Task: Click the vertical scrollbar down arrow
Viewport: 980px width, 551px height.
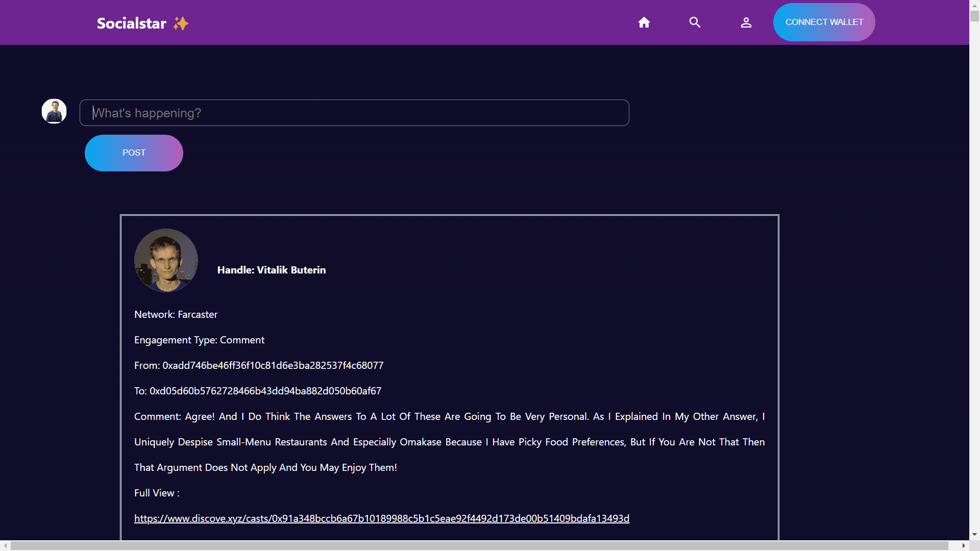Action: pos(974,535)
